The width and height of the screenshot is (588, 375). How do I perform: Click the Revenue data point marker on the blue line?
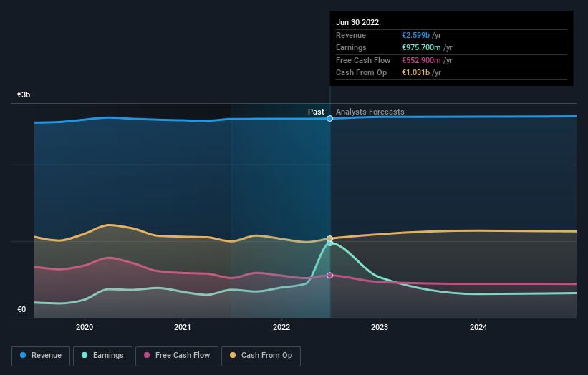[x=329, y=118]
